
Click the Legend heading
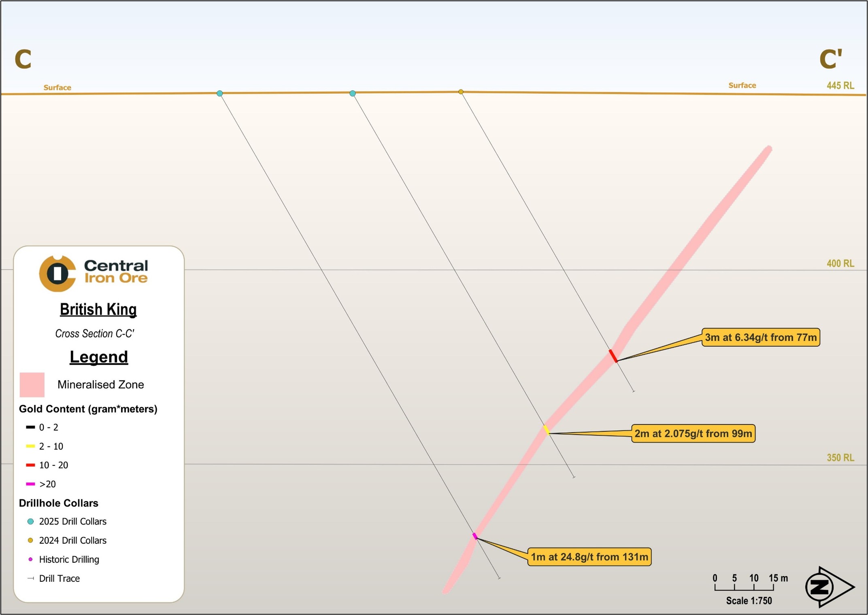[x=99, y=357]
